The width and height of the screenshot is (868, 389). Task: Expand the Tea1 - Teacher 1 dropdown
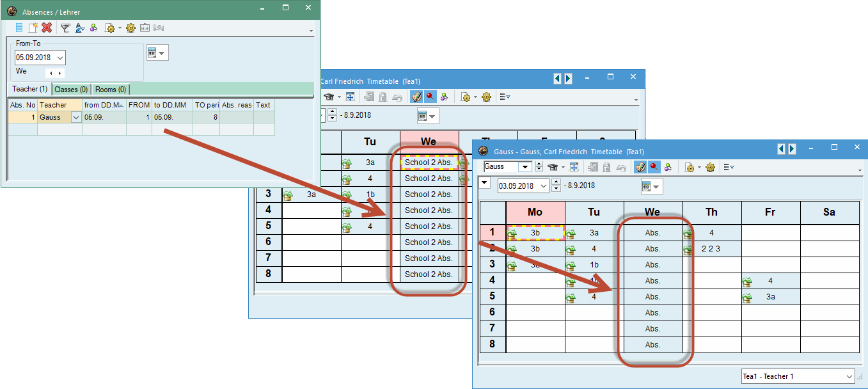point(849,376)
